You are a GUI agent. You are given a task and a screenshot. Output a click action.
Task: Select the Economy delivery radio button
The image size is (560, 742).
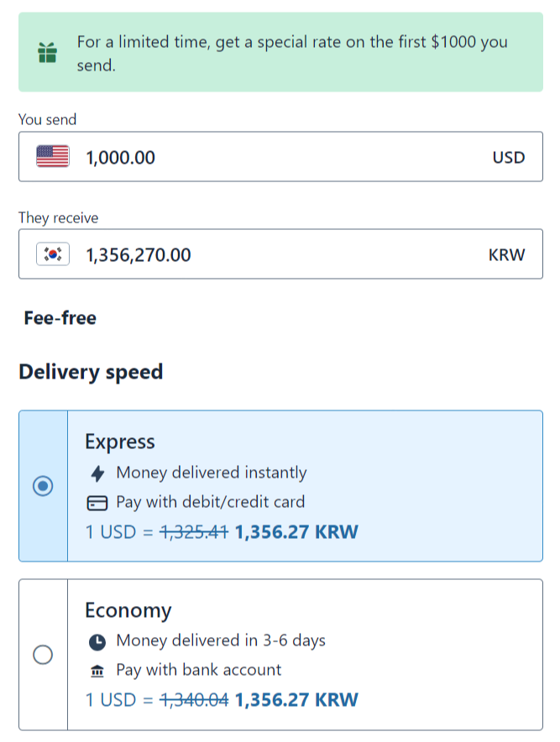pyautogui.click(x=43, y=655)
